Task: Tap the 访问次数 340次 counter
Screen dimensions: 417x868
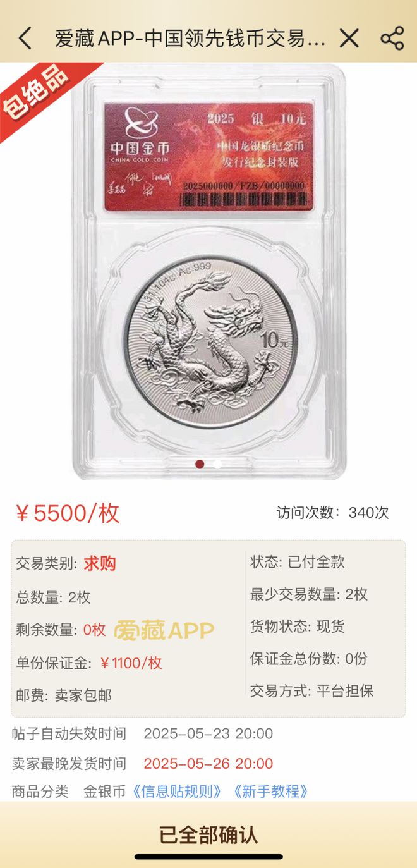Action: (332, 513)
